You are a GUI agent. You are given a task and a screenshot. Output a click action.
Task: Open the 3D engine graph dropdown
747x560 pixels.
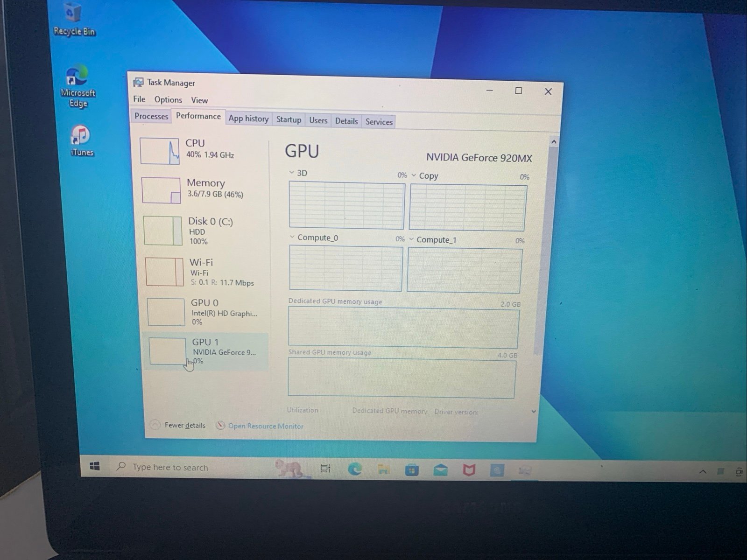coord(292,173)
